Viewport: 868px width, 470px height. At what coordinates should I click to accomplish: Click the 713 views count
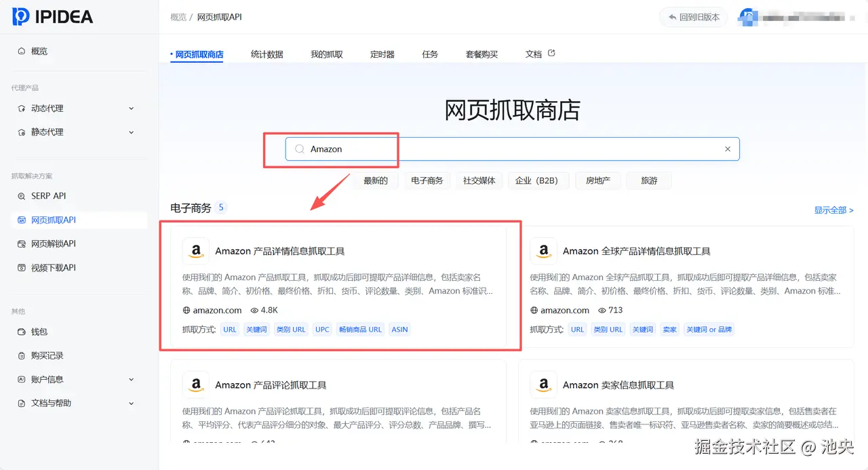[x=610, y=310]
